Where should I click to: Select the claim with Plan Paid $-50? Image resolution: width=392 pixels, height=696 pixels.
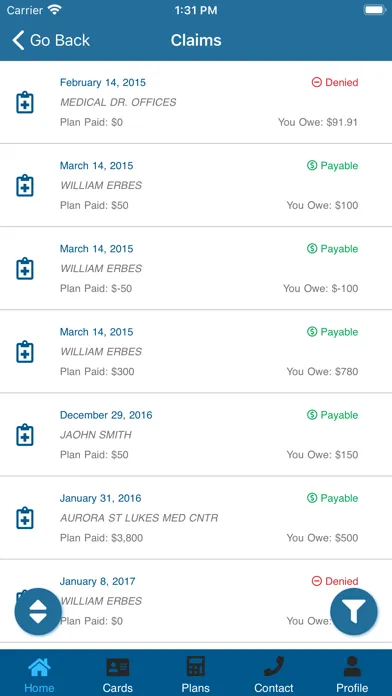[x=196, y=269]
